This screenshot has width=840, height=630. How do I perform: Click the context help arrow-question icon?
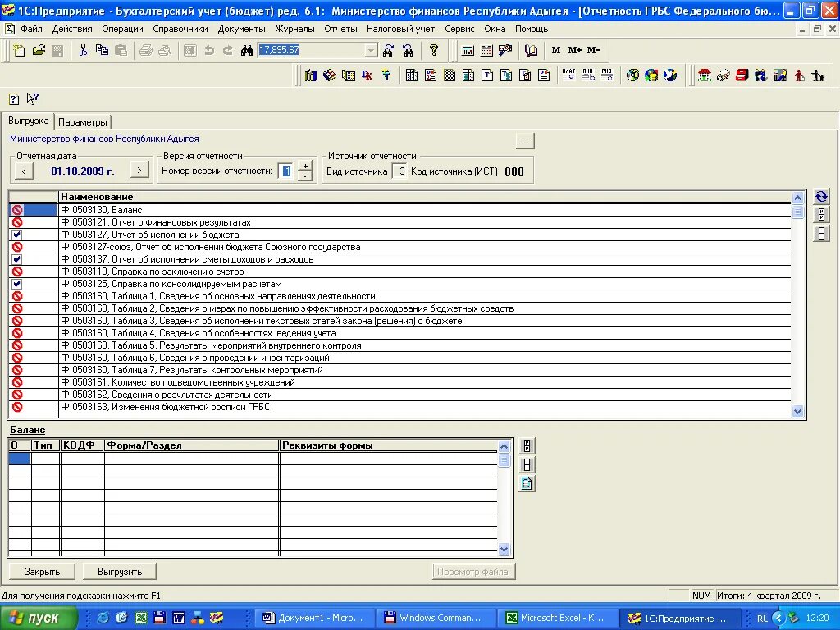pyautogui.click(x=32, y=98)
